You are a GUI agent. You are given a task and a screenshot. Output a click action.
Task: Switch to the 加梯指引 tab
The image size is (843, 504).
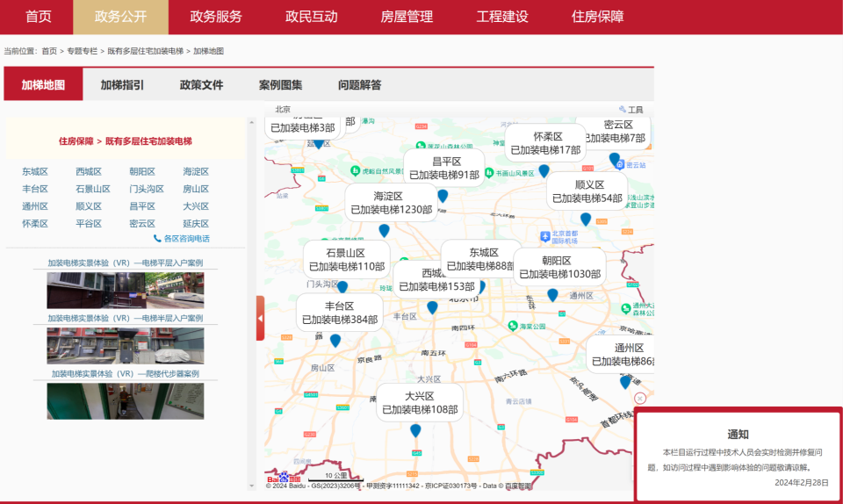click(122, 85)
